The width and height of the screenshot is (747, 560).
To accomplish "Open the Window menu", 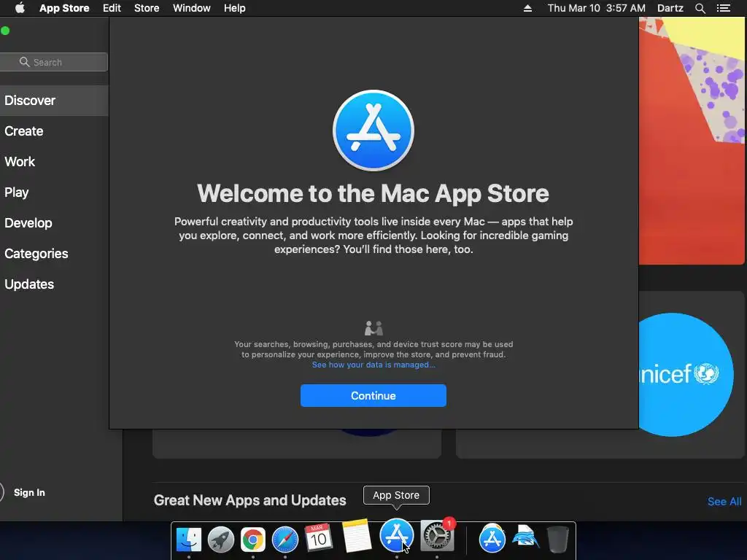I will [x=192, y=8].
